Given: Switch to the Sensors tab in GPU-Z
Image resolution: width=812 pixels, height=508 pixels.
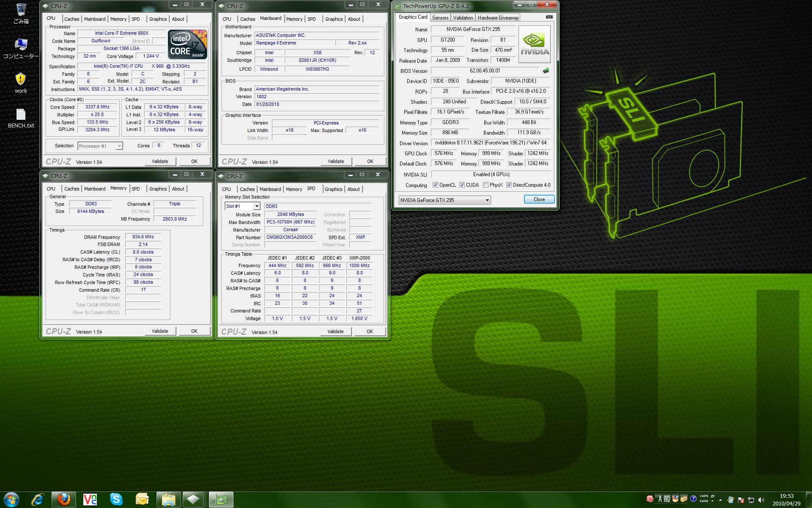Looking at the screenshot, I should (x=440, y=18).
